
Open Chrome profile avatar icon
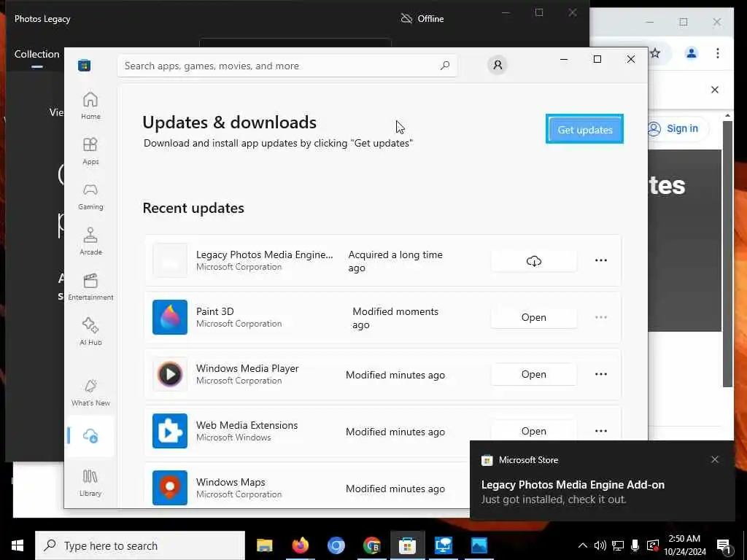pyautogui.click(x=692, y=52)
